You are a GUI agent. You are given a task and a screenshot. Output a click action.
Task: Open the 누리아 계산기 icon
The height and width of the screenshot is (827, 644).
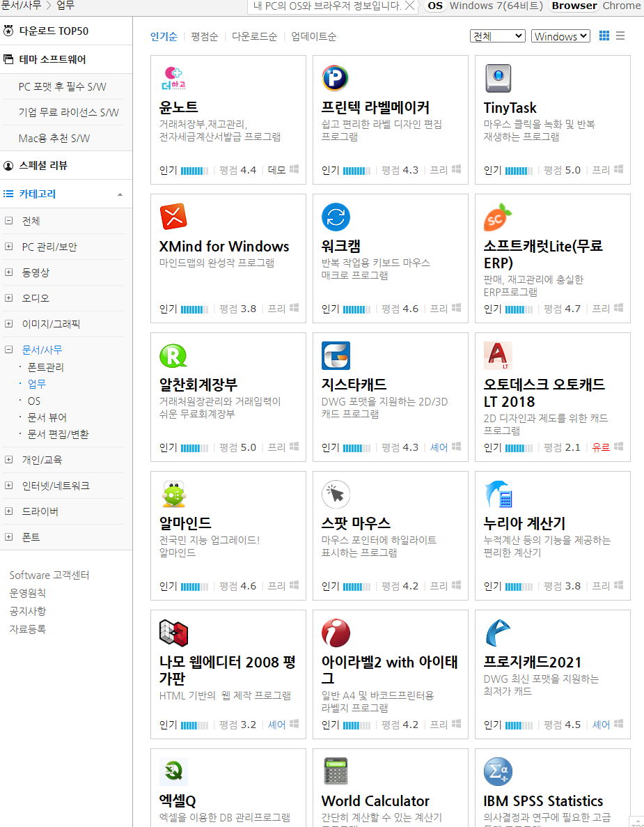coord(498,494)
